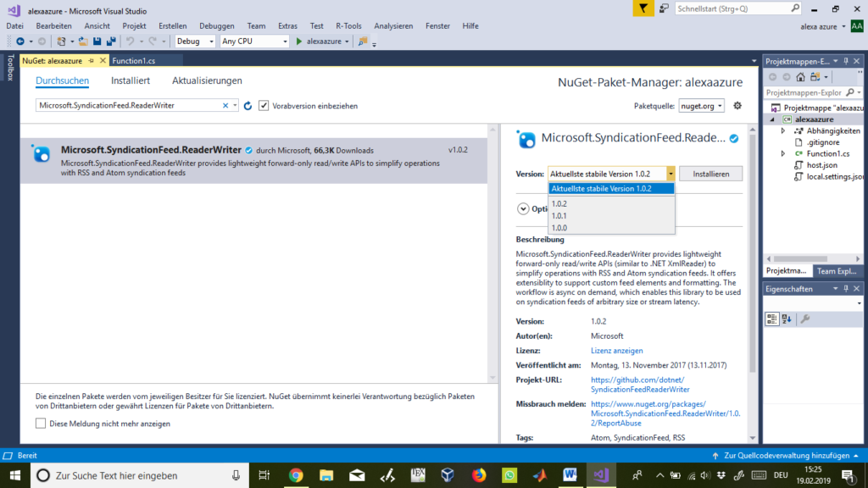Collapse the Version dropdown arrow
This screenshot has height=488, width=868.
[x=670, y=174]
